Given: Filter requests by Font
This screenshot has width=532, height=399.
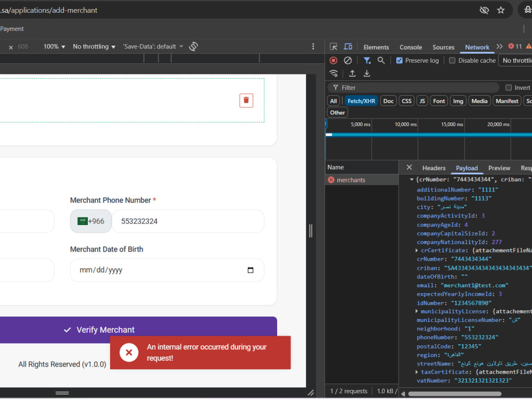Looking at the screenshot, I should click(439, 101).
